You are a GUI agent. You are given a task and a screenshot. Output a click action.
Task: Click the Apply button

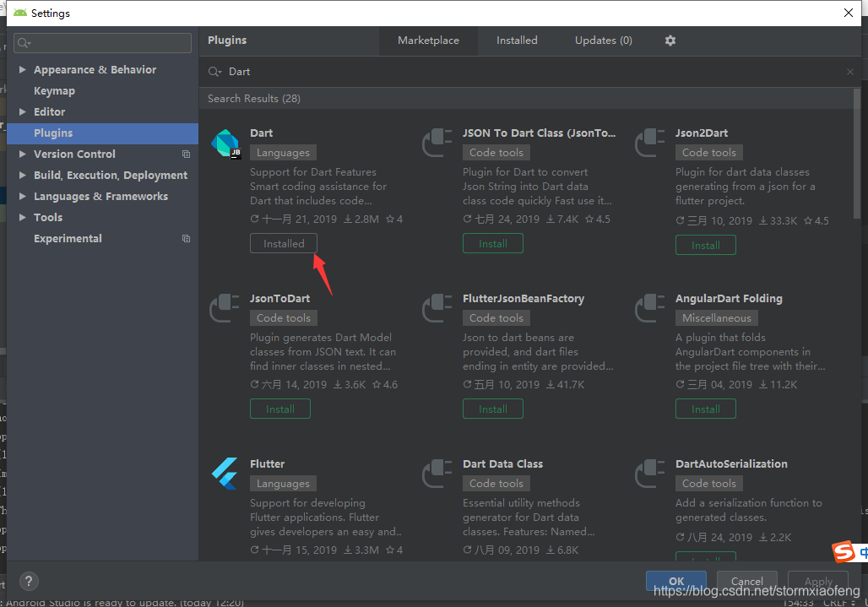coord(818,581)
